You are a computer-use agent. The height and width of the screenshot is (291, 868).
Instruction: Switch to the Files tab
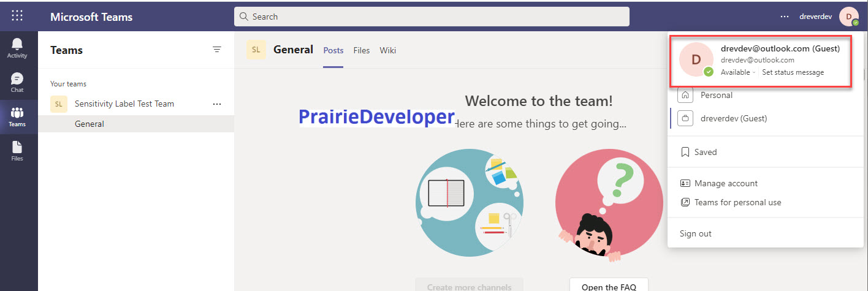(x=362, y=50)
